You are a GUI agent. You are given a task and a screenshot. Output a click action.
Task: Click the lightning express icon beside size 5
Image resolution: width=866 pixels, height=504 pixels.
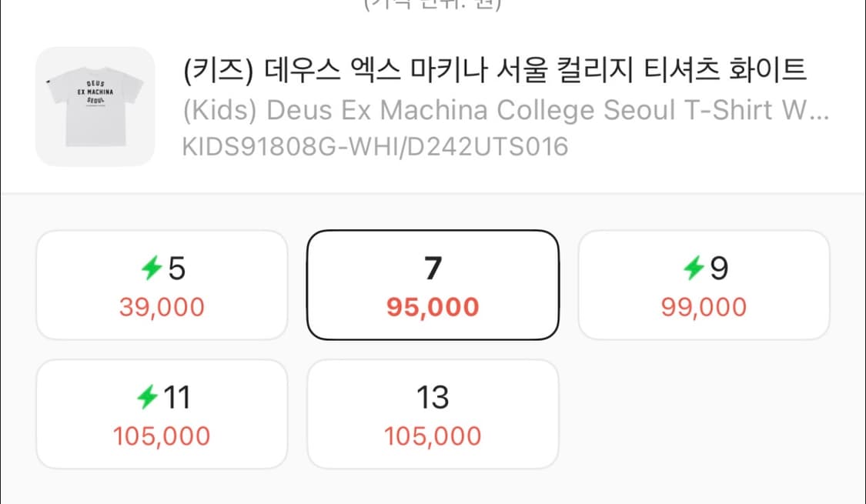[151, 268]
